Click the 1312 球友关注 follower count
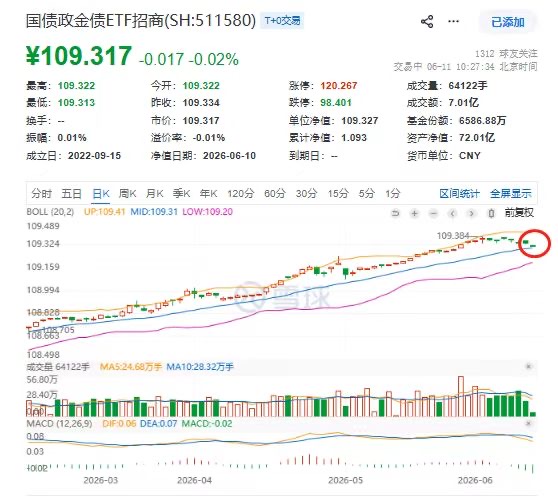 pyautogui.click(x=506, y=53)
